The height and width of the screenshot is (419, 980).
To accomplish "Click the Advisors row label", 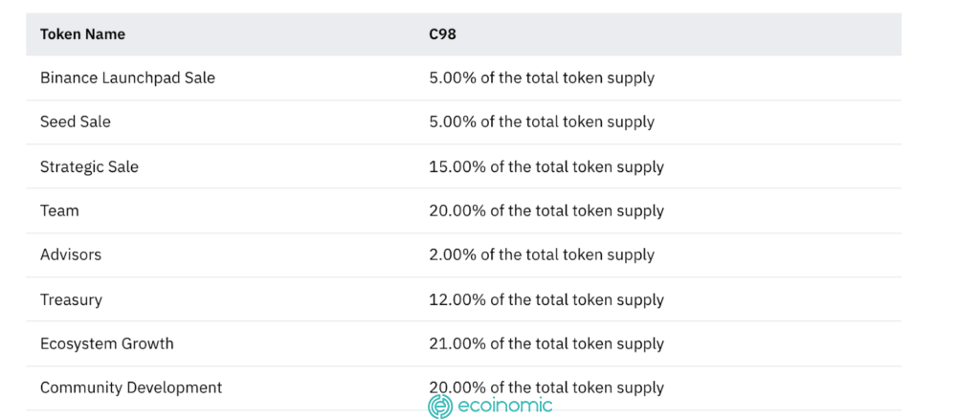I will click(x=71, y=254).
